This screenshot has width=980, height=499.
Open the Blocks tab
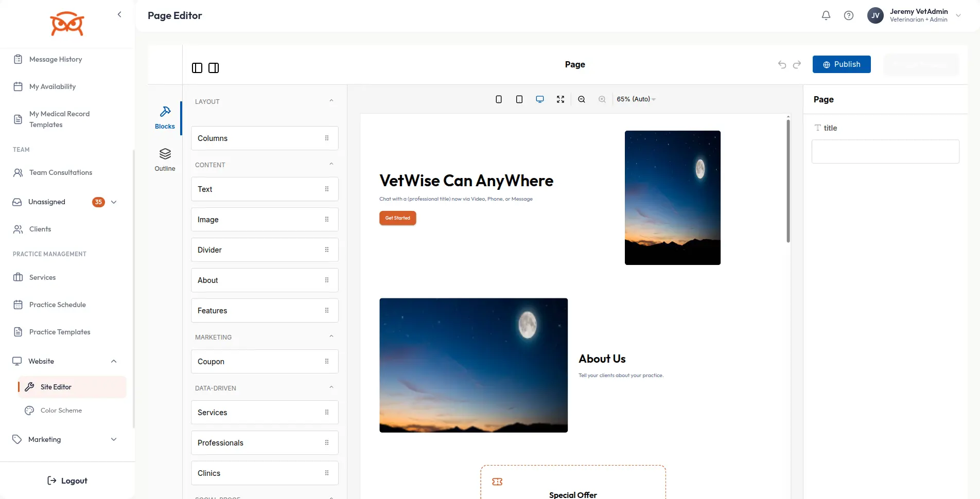tap(165, 118)
